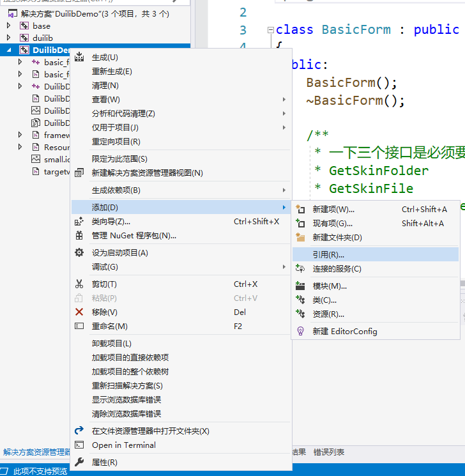Click 新建项(W)... in the Add submenu
Screen dimensions: 465x476
[333, 210]
